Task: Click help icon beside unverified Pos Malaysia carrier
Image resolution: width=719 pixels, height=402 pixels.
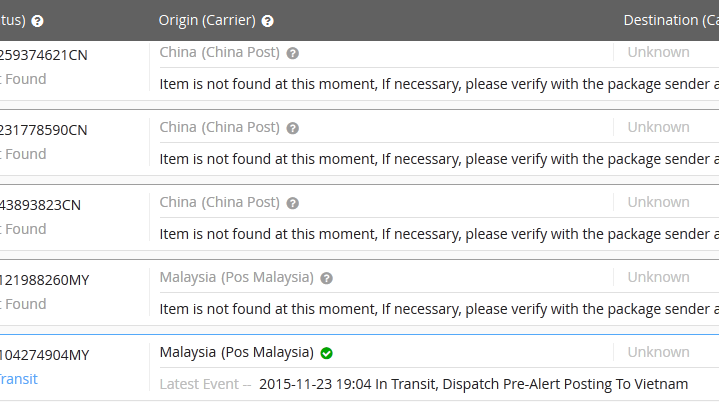Action: click(x=327, y=278)
